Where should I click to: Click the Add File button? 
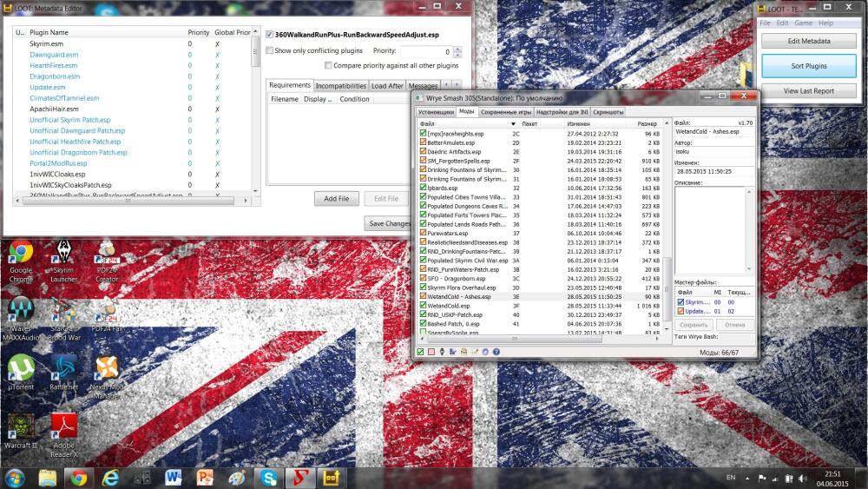337,198
